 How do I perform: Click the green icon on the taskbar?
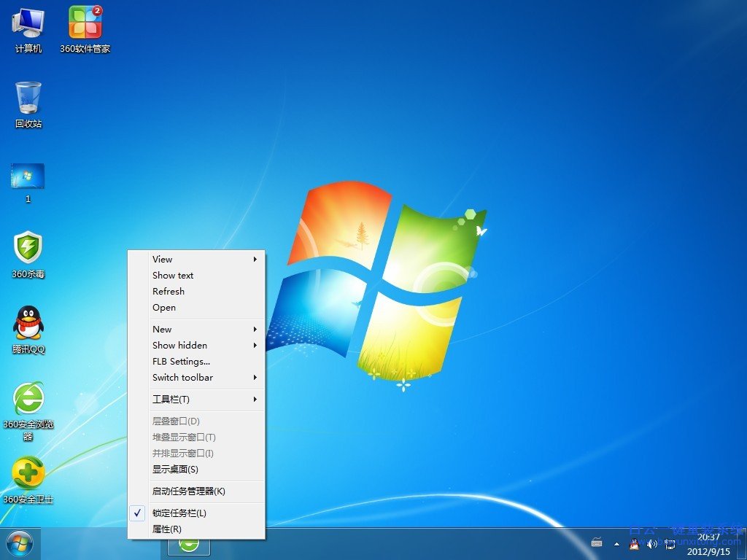(189, 543)
